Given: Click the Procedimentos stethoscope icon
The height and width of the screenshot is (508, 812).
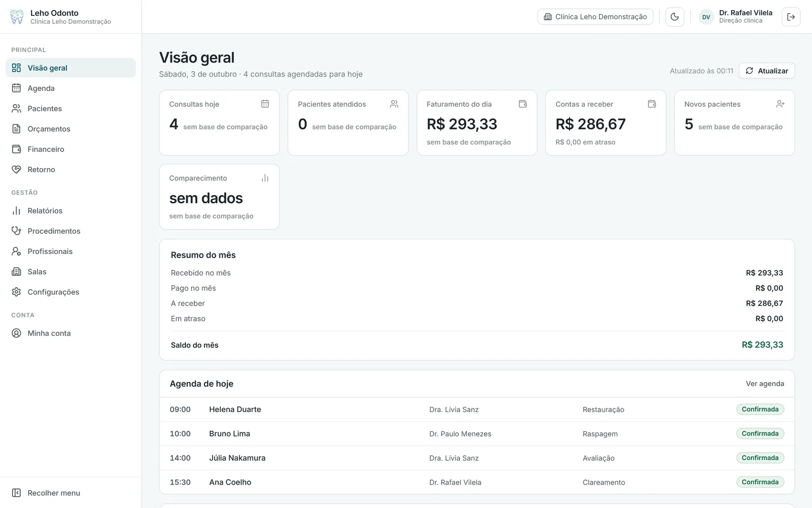Looking at the screenshot, I should coord(16,231).
